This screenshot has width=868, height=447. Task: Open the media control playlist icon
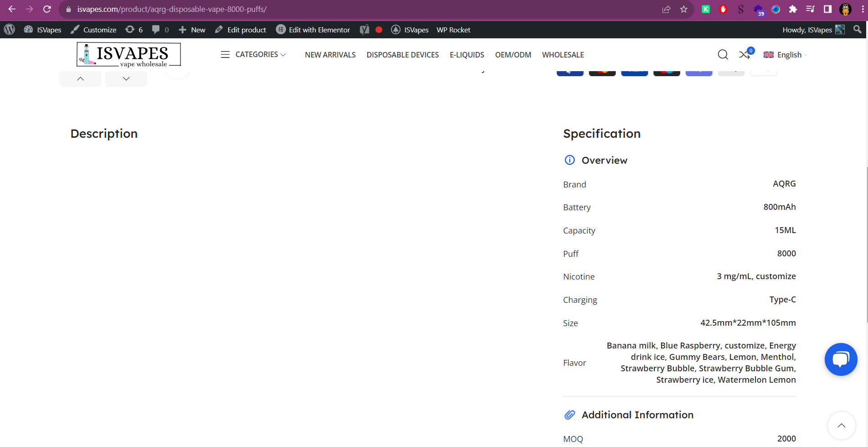(810, 9)
